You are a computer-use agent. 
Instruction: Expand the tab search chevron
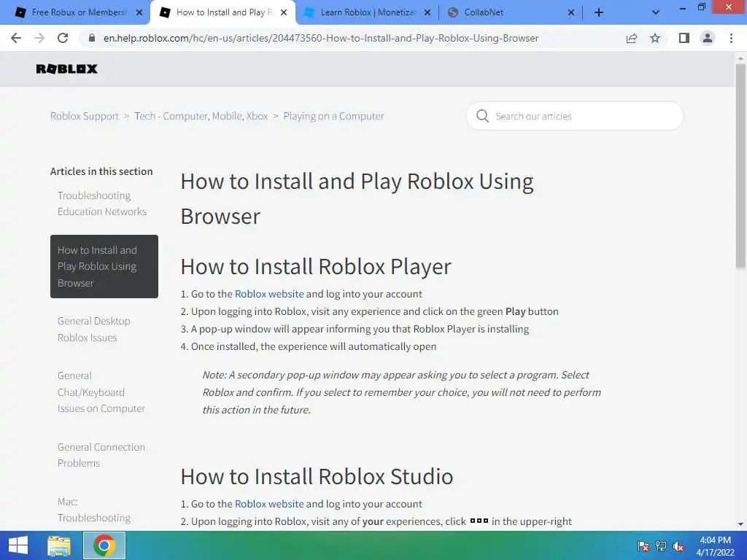[656, 13]
